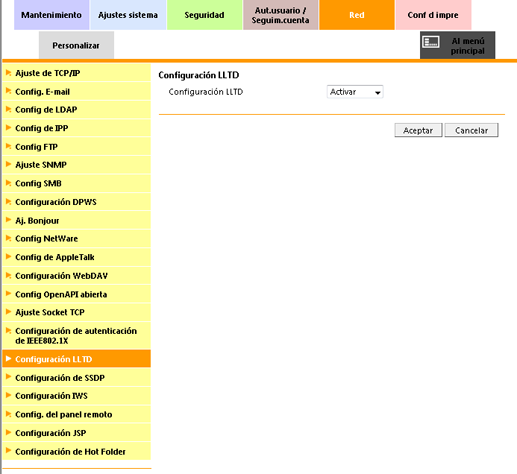Go to the Personalizar tab
This screenshot has height=474, width=517.
point(76,45)
